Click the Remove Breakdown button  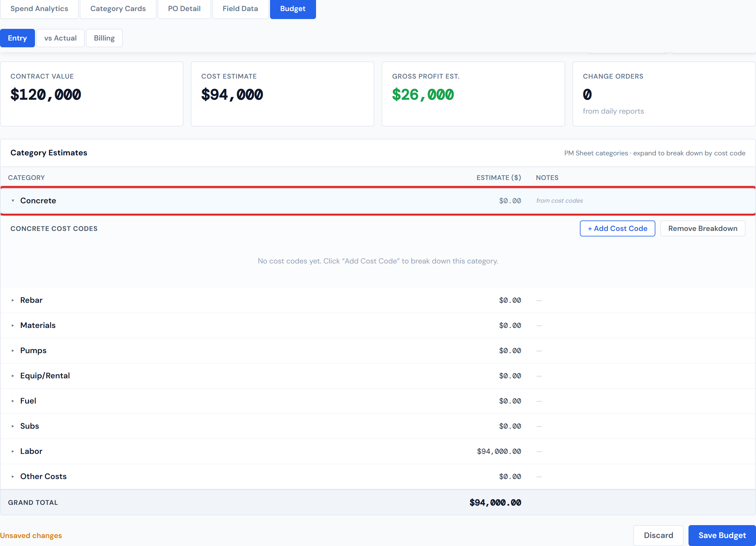pos(703,228)
